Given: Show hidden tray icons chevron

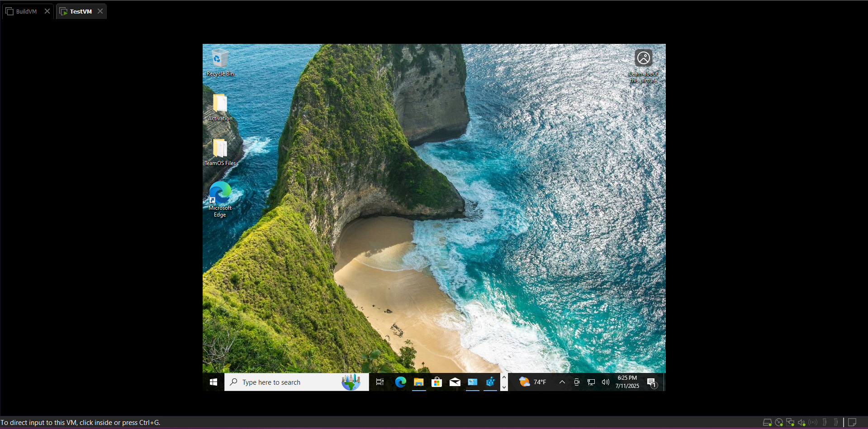Looking at the screenshot, I should point(562,382).
